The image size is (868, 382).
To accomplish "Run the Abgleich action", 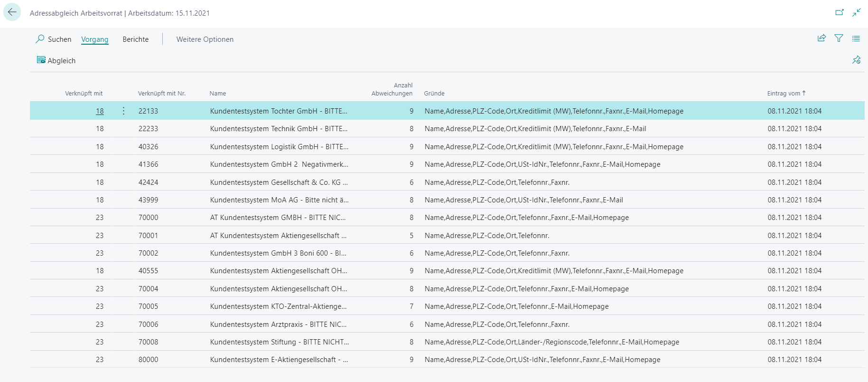I will (x=56, y=60).
